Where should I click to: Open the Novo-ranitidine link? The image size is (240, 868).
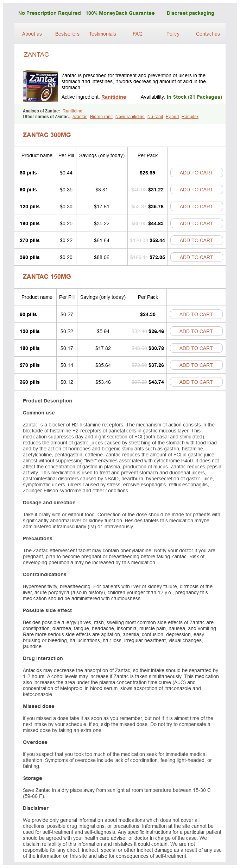pyautogui.click(x=130, y=117)
